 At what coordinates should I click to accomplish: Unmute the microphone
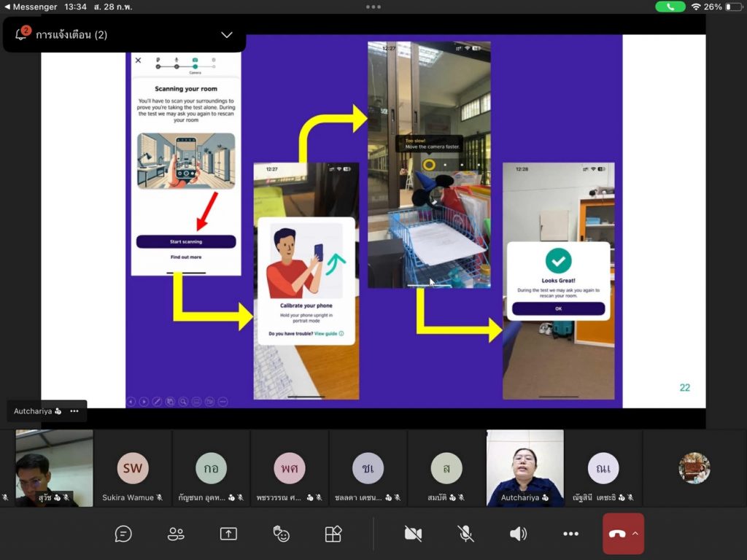click(465, 534)
